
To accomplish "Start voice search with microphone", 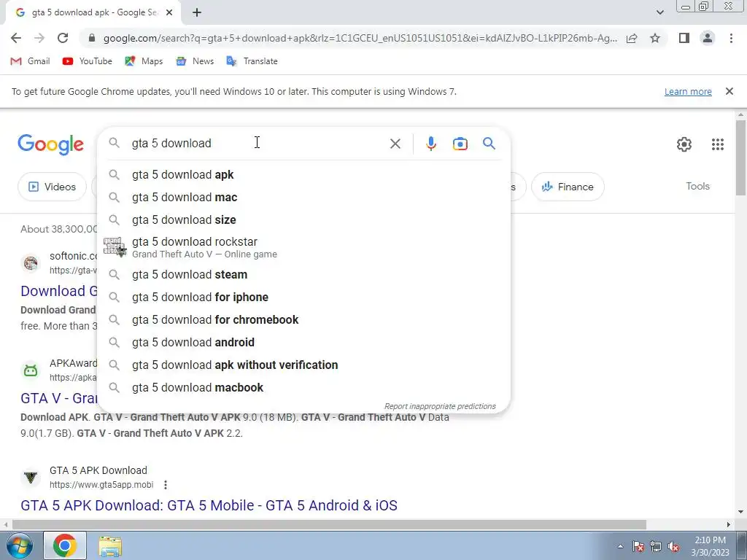I will point(430,144).
